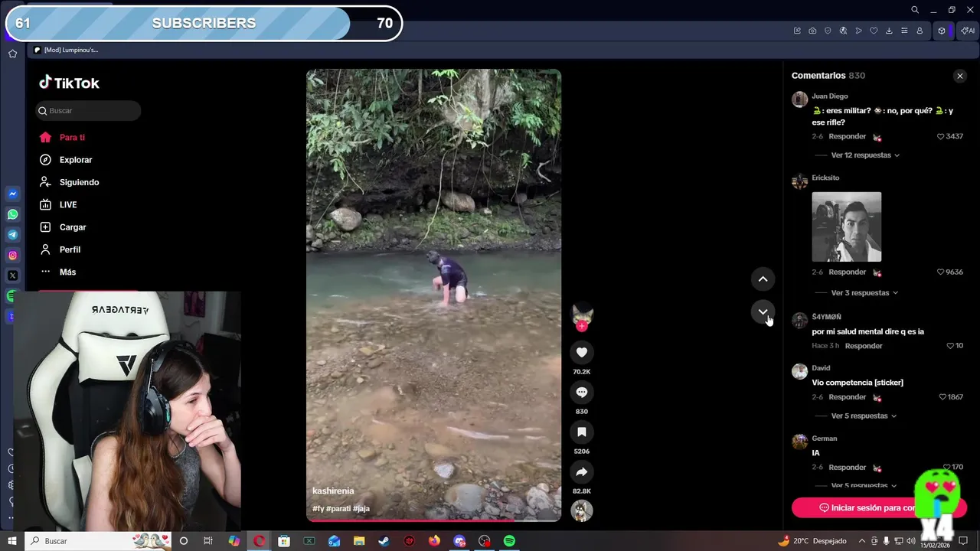Open the Más menu in the sidebar
The image size is (980, 551).
click(67, 272)
